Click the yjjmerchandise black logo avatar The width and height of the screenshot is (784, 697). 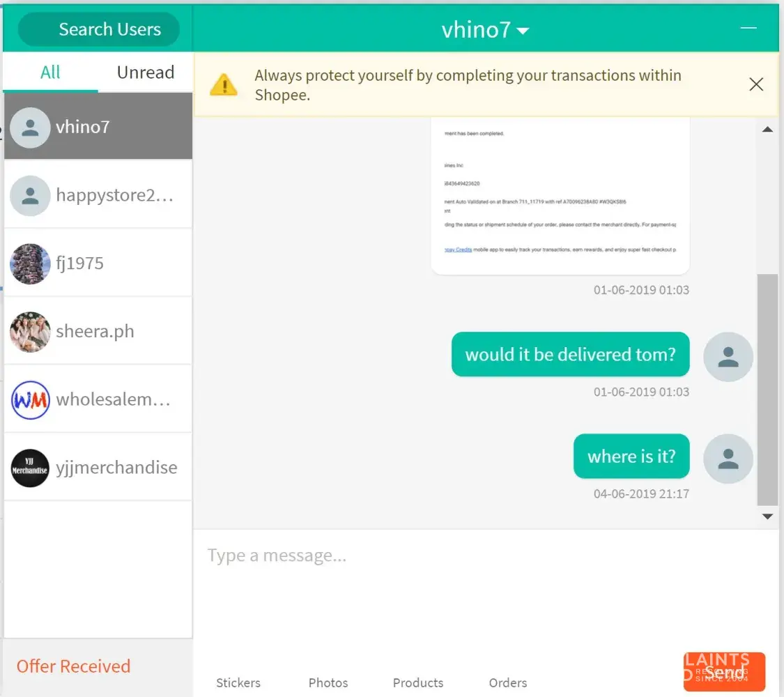coord(30,468)
